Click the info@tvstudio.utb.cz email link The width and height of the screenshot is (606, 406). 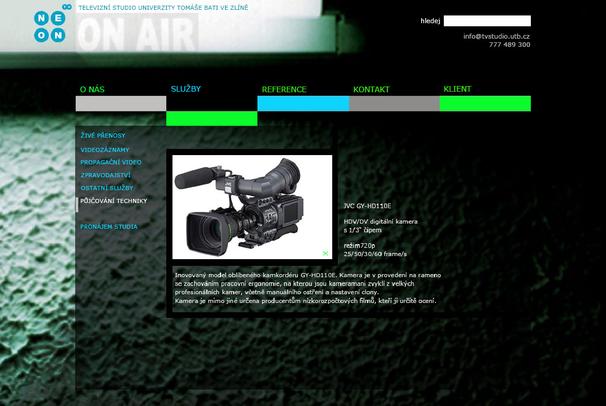(496, 36)
